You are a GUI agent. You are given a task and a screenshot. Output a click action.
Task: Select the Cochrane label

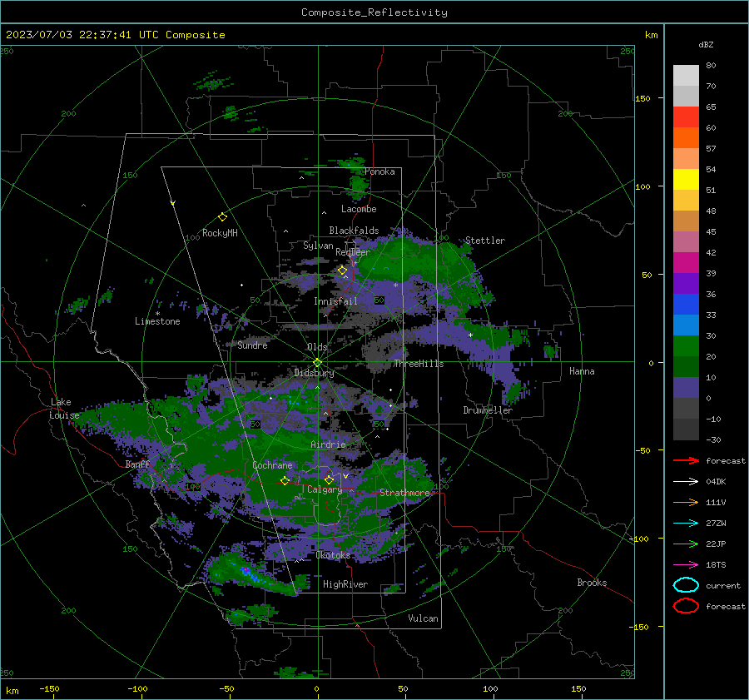point(272,465)
